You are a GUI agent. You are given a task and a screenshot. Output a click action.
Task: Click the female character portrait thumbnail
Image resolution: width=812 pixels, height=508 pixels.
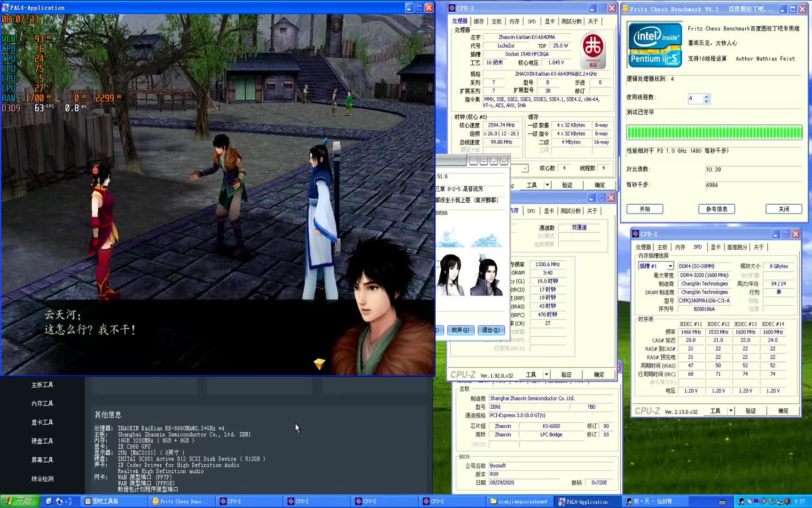click(x=450, y=275)
